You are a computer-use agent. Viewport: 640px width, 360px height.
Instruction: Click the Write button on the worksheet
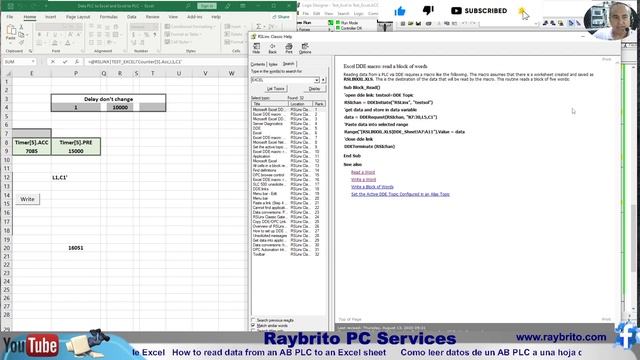pyautogui.click(x=27, y=199)
